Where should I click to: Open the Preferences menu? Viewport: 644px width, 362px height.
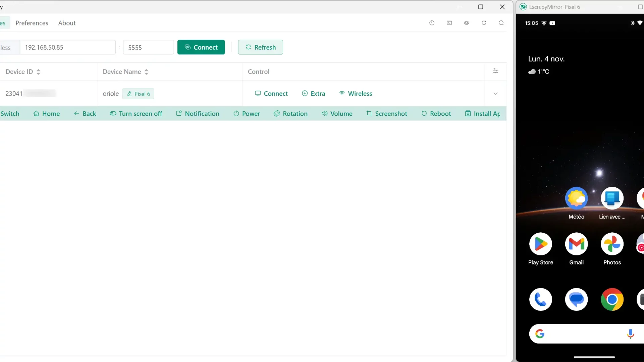(x=32, y=23)
